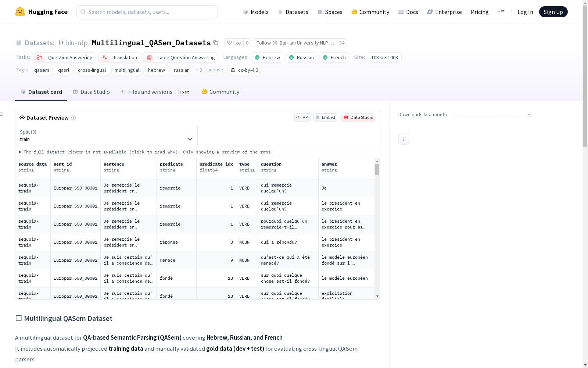This screenshot has width=588, height=368.
Task: Click the API code icon
Action: 298,117
